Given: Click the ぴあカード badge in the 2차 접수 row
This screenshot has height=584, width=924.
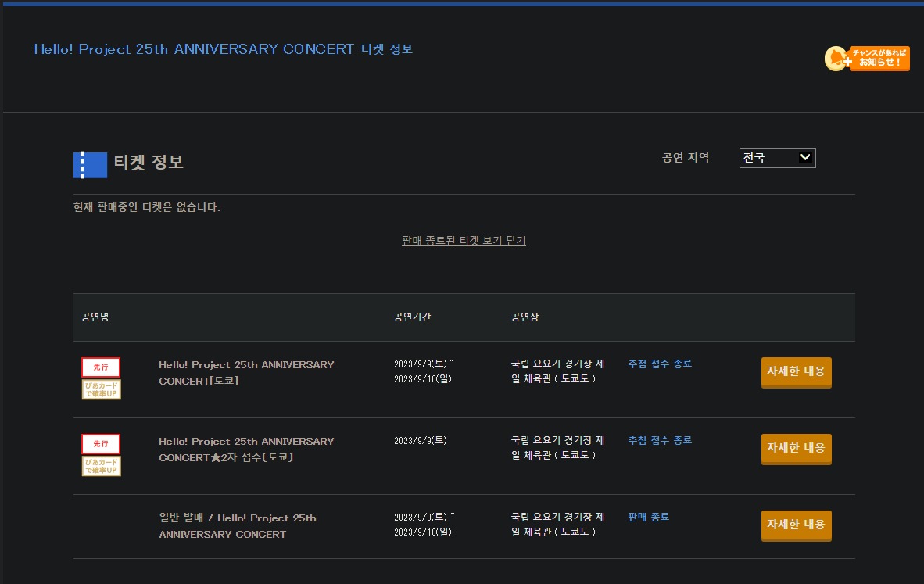Looking at the screenshot, I should 101,466.
